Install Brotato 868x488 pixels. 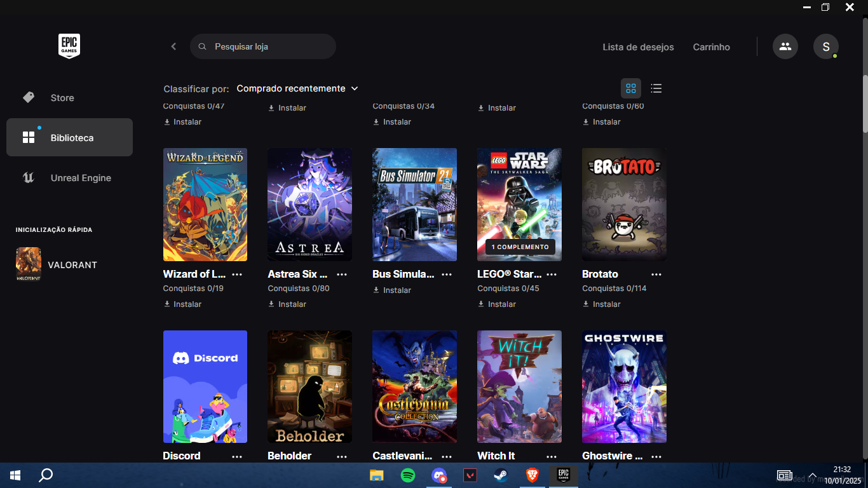pos(602,304)
